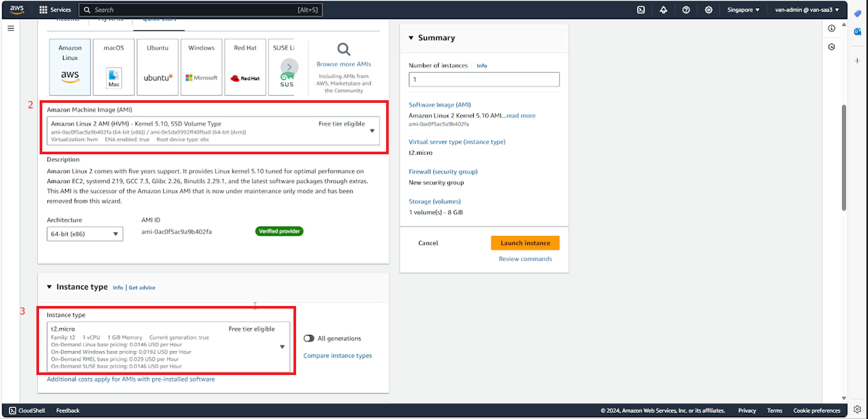This screenshot has height=419, width=868.
Task: Open the browser sidebar tag icon
Action: [857, 14]
